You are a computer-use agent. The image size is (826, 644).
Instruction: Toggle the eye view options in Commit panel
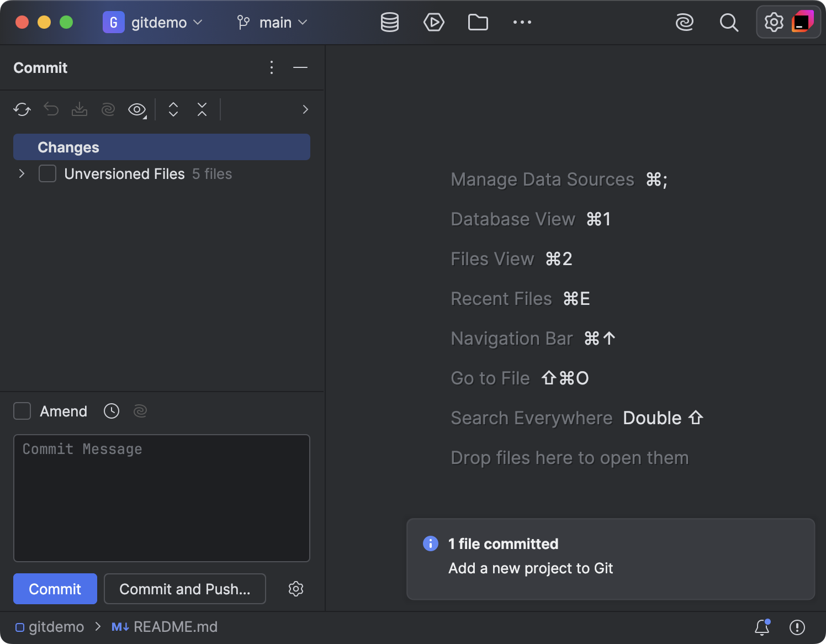click(136, 109)
